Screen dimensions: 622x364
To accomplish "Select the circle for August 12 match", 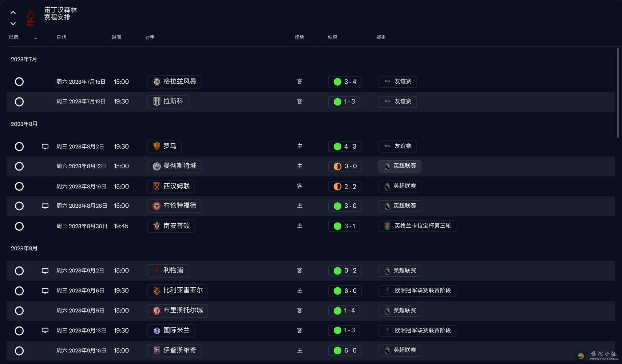I will click(19, 167).
